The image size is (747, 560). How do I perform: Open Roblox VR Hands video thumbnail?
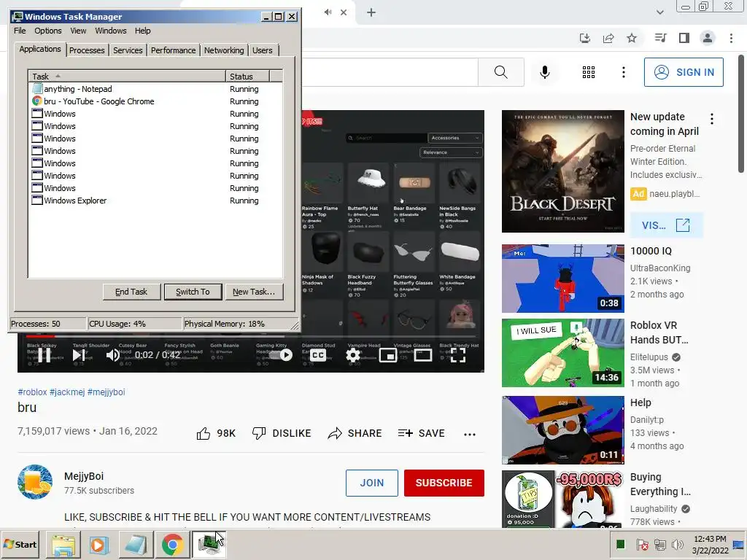(562, 353)
